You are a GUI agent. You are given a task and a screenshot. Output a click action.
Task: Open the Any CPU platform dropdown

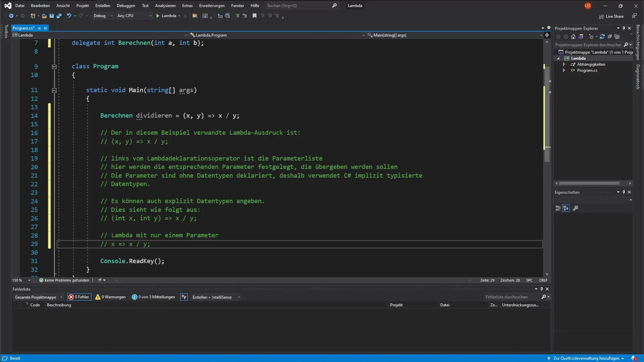click(134, 16)
